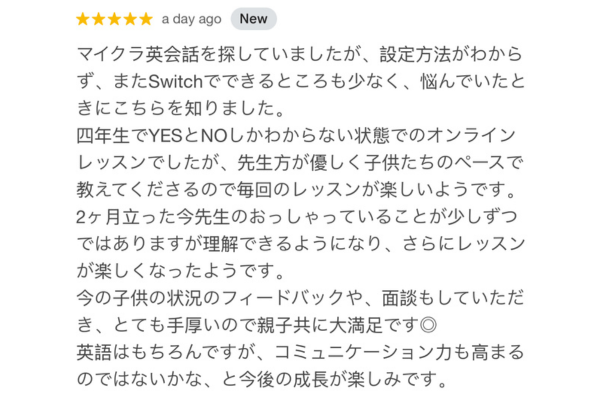Click the first gold star in the rating
Screen dimensions: 600x400
coord(83,19)
